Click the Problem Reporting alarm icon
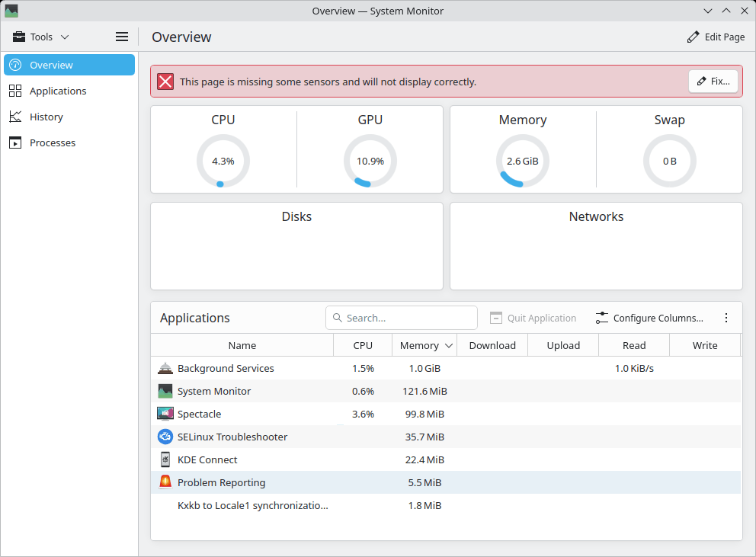 pyautogui.click(x=165, y=482)
